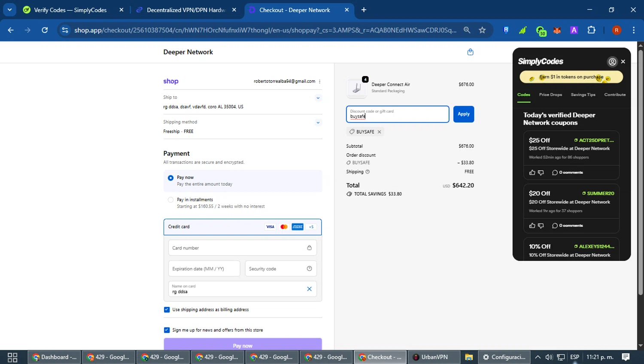Click the page vertical scrollbar

pyautogui.click(x=641, y=172)
